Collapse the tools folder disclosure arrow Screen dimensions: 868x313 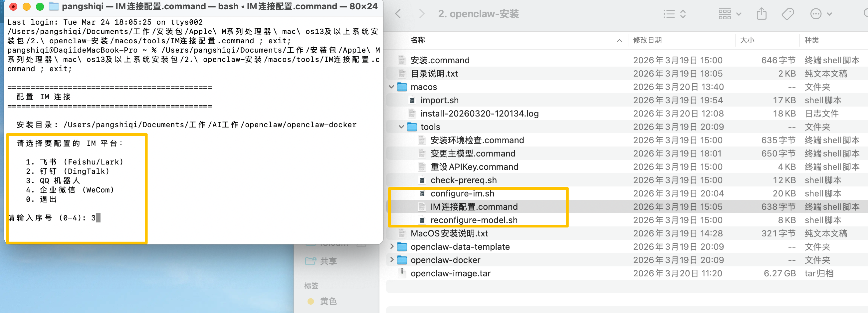point(401,127)
